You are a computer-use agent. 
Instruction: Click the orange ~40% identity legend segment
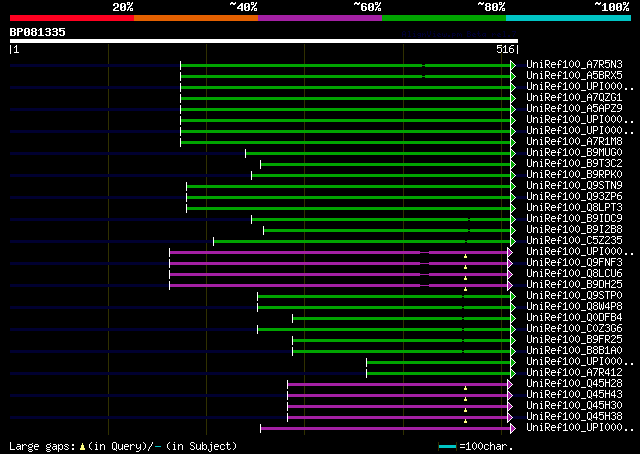pyautogui.click(x=196, y=18)
